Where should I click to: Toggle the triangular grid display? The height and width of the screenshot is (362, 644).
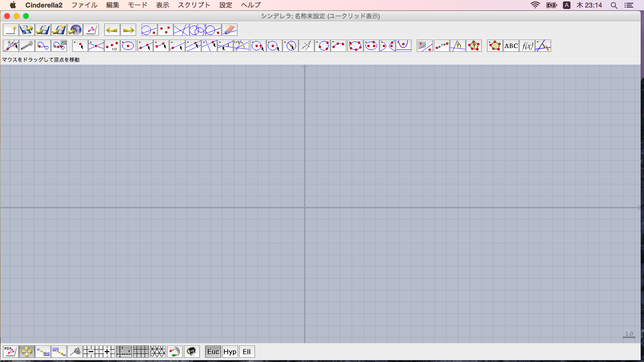pyautogui.click(x=158, y=352)
